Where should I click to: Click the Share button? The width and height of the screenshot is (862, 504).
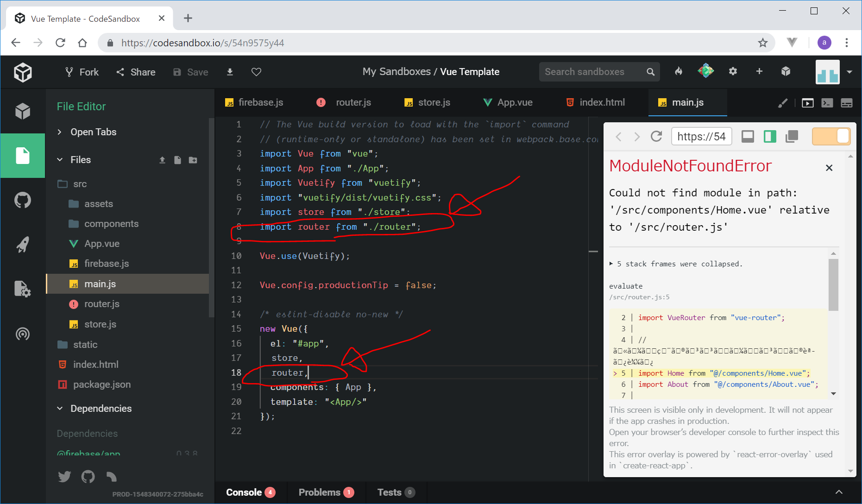tap(136, 72)
